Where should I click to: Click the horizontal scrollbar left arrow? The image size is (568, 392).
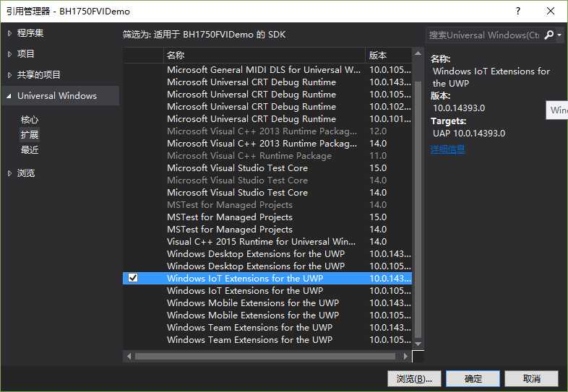tap(129, 356)
